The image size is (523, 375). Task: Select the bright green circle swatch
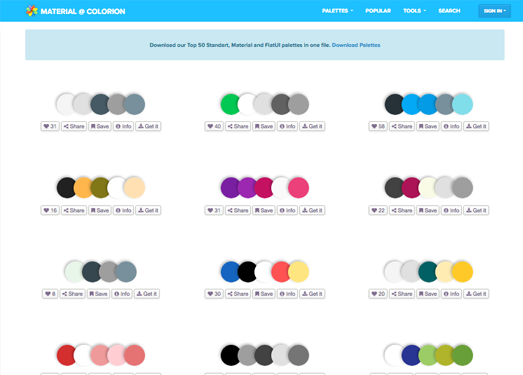tap(230, 104)
